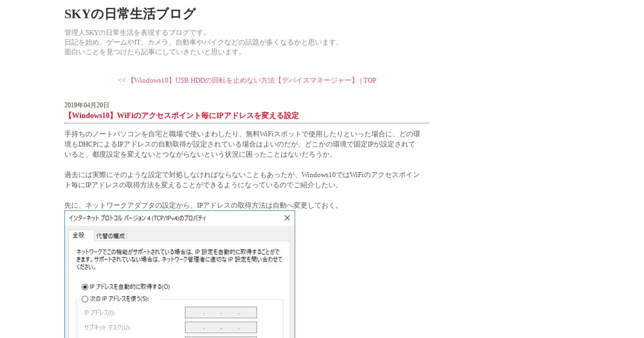
Task: Choose 次のIPアドレスを使う radio option
Action: point(85,299)
